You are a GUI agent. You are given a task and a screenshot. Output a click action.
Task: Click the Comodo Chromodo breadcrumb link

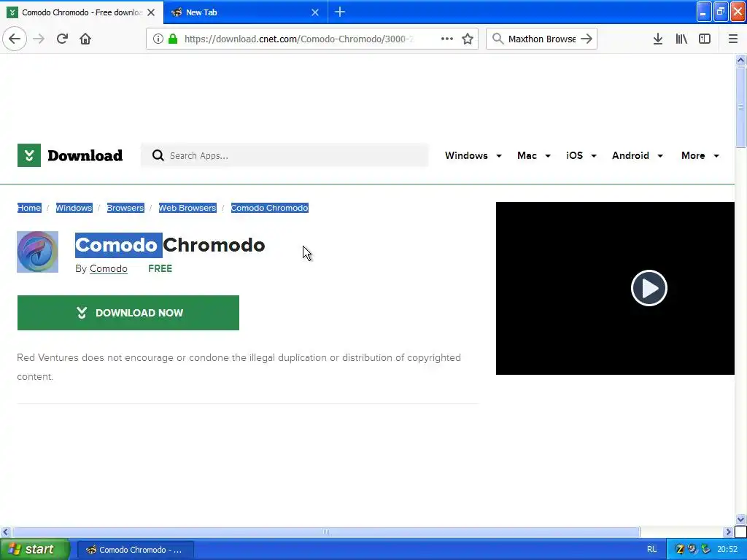coord(270,208)
